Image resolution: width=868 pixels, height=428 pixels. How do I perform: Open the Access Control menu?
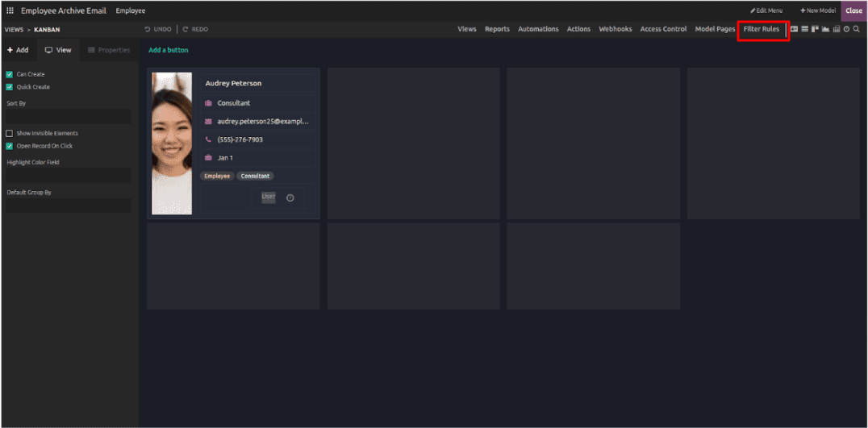click(663, 29)
